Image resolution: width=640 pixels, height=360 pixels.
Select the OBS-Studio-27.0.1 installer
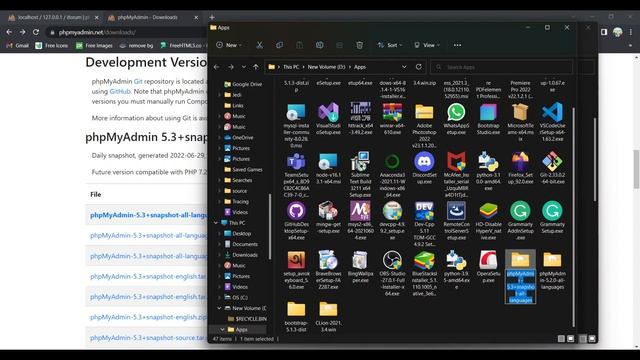click(x=392, y=273)
